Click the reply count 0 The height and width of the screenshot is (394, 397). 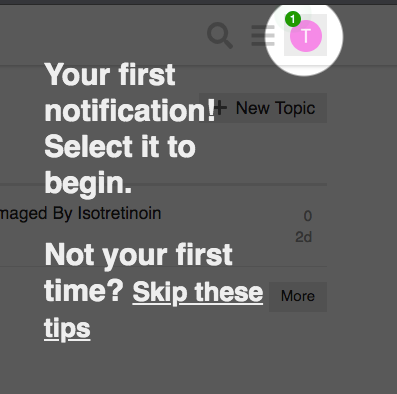point(308,216)
